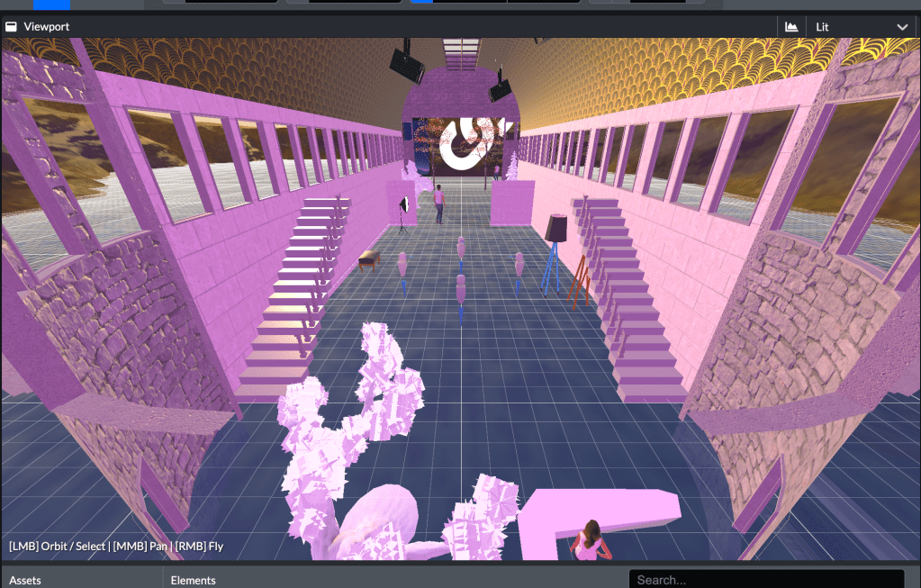Open the Elements panel tab
This screenshot has height=588, width=921.
tap(193, 580)
